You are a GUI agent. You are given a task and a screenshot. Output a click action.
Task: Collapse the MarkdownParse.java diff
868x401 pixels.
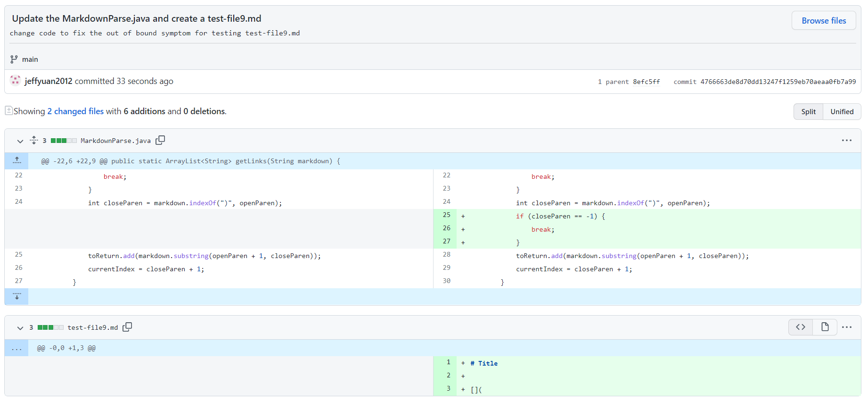[x=20, y=141]
